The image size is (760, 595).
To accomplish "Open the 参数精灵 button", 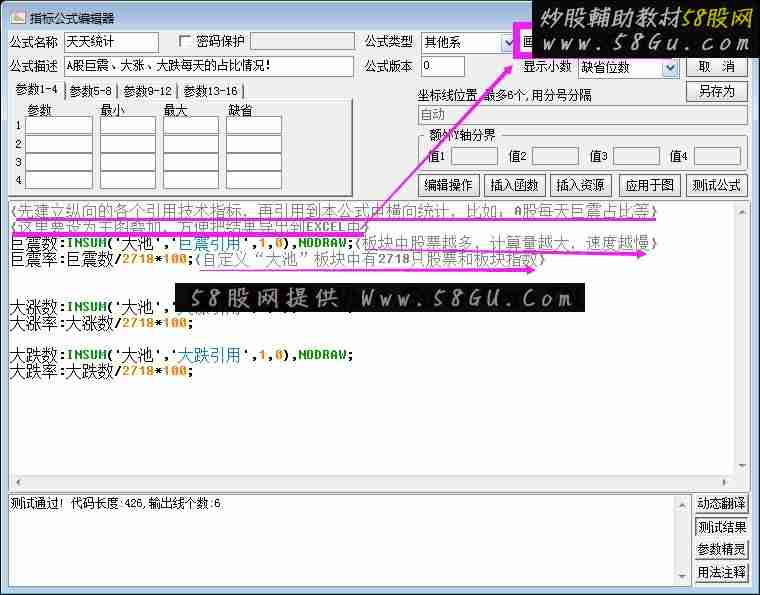I will click(x=721, y=550).
